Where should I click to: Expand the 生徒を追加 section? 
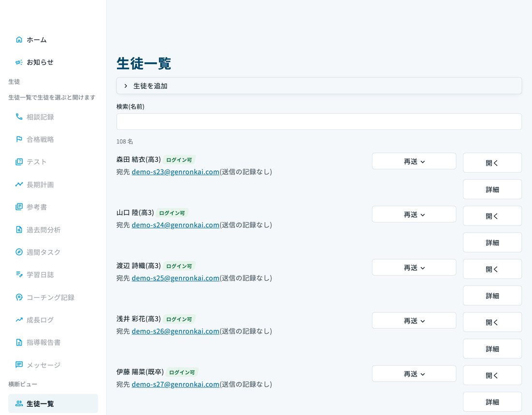pos(319,86)
